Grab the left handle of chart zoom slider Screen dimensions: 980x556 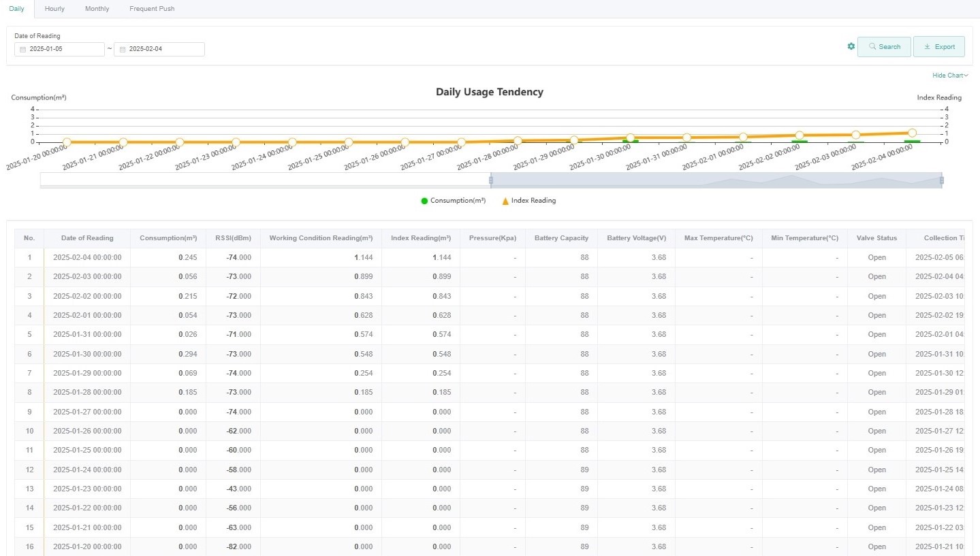(490, 180)
